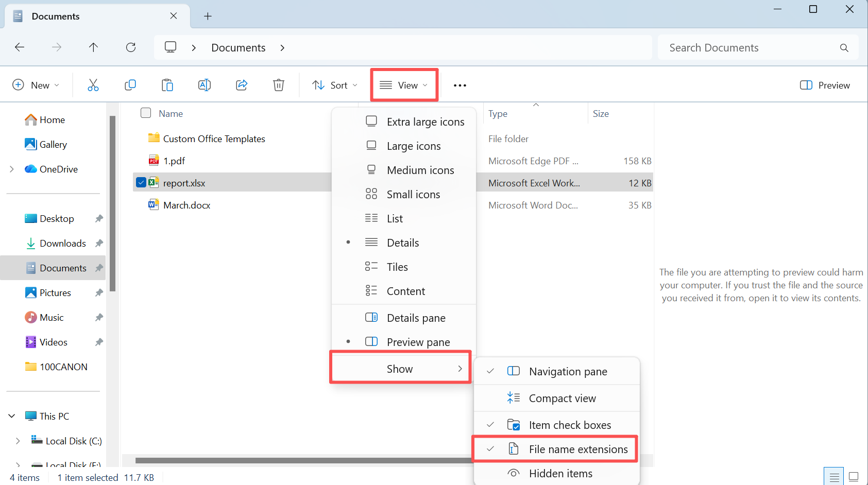Open Desktop in navigation pane
Viewport: 868px width, 485px height.
pyautogui.click(x=49, y=218)
